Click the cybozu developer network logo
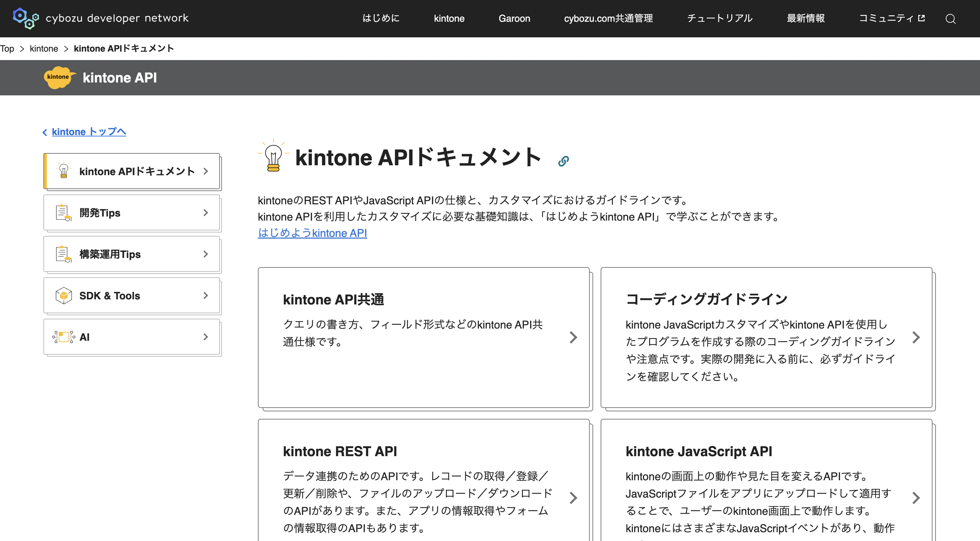Image resolution: width=980 pixels, height=541 pixels. click(x=100, y=18)
